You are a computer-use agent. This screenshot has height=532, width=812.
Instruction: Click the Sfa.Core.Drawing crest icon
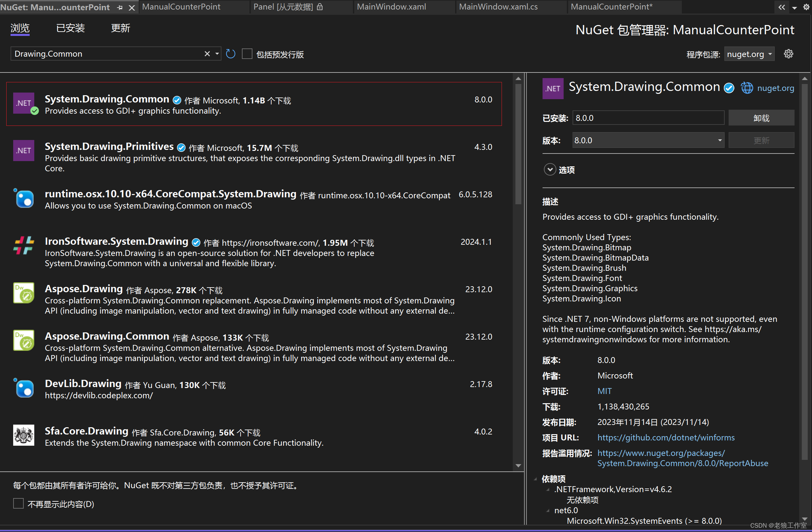(x=23, y=435)
